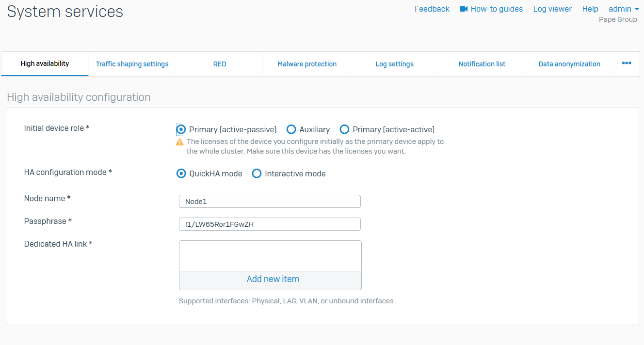The width and height of the screenshot is (644, 345).
Task: Select the Auxiliary device role
Action: click(291, 129)
